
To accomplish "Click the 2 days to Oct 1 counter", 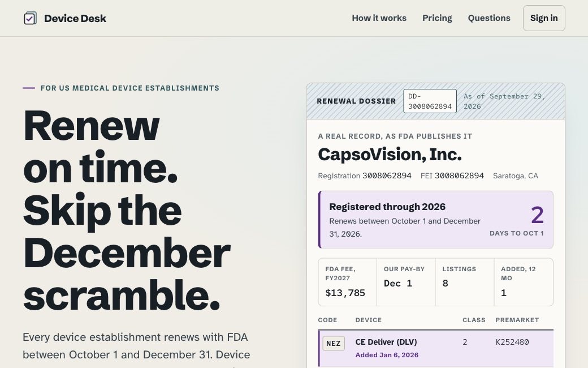I will (517, 220).
